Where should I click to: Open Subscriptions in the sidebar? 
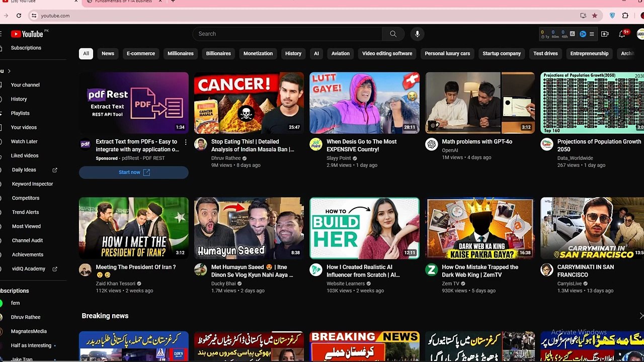26,48
